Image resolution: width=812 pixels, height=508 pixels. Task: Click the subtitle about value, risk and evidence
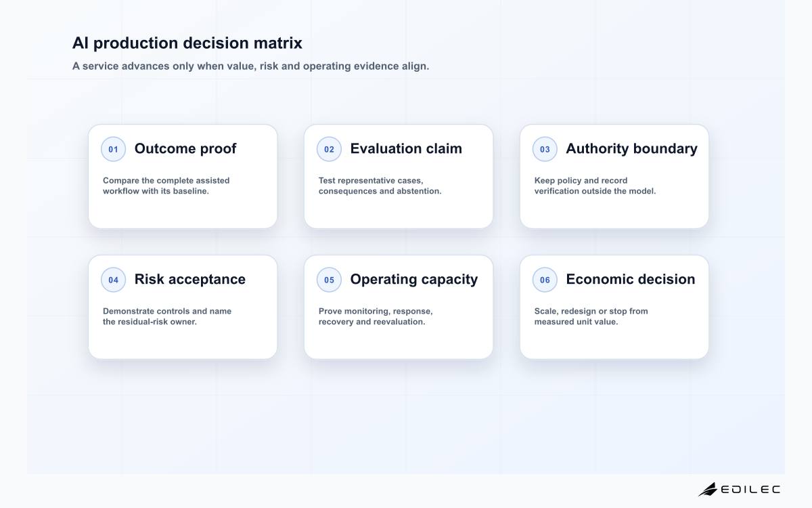click(251, 66)
